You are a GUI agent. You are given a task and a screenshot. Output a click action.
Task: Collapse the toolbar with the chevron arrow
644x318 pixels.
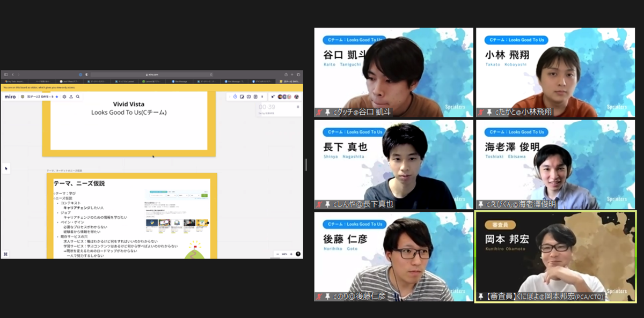tap(230, 97)
